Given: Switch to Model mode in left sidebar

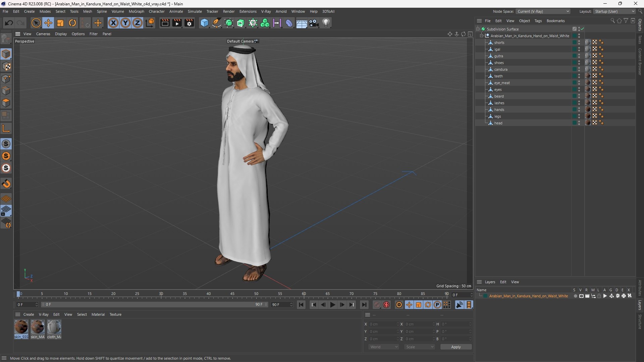Looking at the screenshot, I should (x=6, y=54).
